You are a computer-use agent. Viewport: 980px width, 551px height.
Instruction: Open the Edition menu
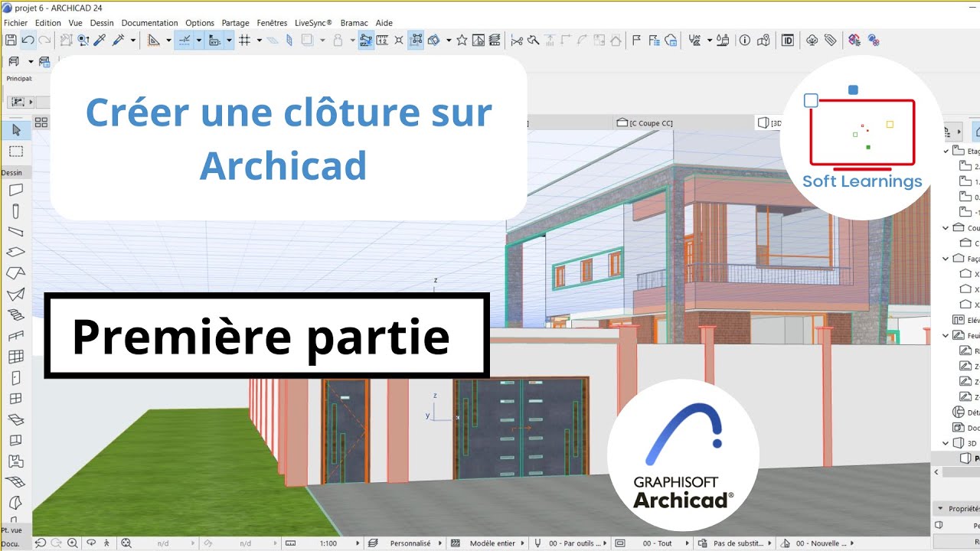[48, 23]
